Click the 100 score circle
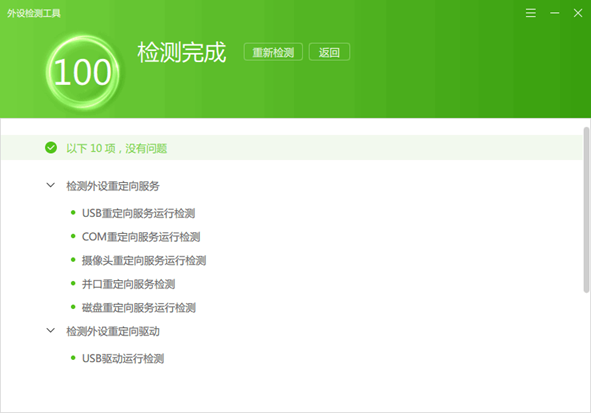Image resolution: width=591 pixels, height=413 pixels. (83, 72)
